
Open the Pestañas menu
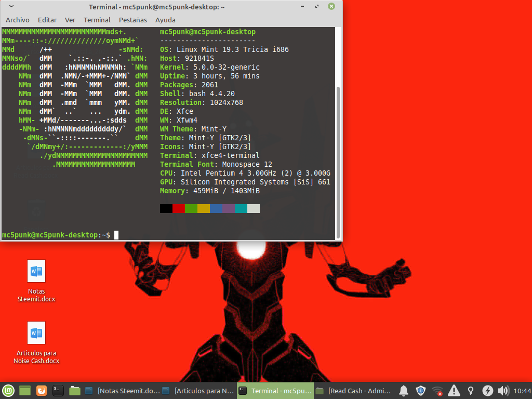[x=133, y=20]
